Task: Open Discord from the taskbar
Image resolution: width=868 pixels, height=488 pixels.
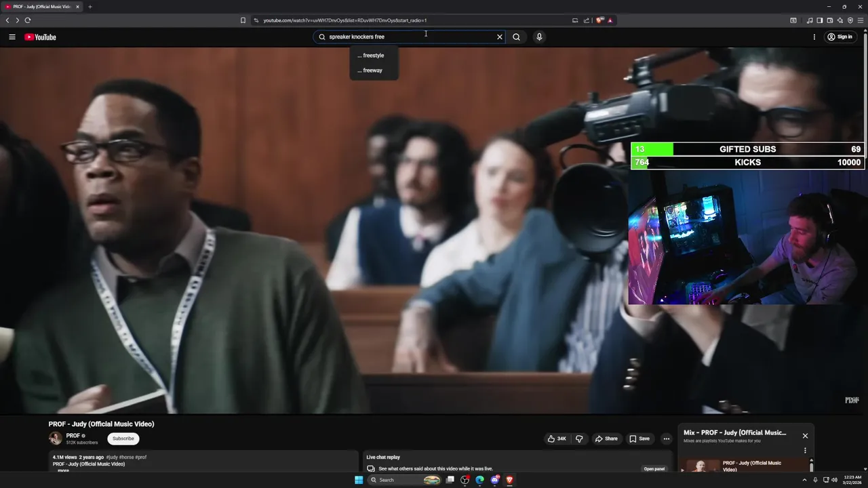Action: click(495, 480)
